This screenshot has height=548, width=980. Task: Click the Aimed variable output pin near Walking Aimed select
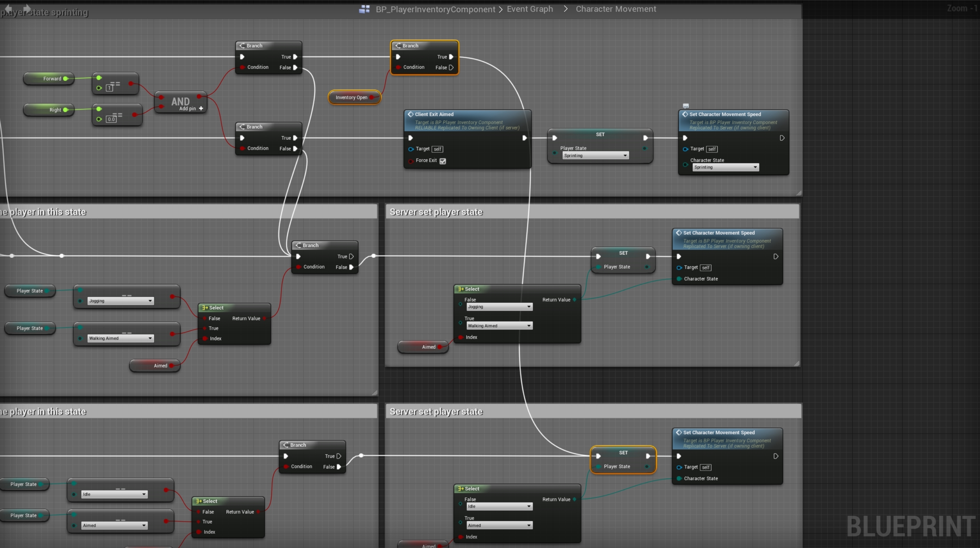(x=440, y=347)
